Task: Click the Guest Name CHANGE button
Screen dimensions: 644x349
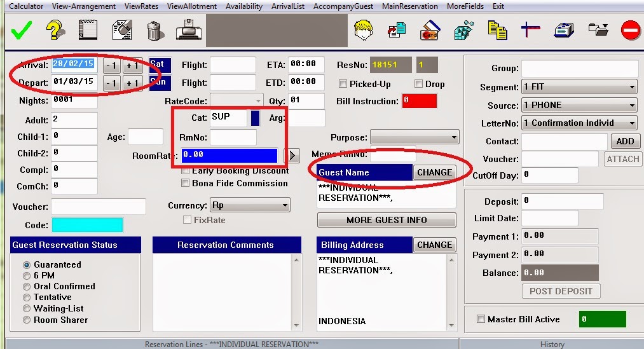Action: [x=435, y=172]
